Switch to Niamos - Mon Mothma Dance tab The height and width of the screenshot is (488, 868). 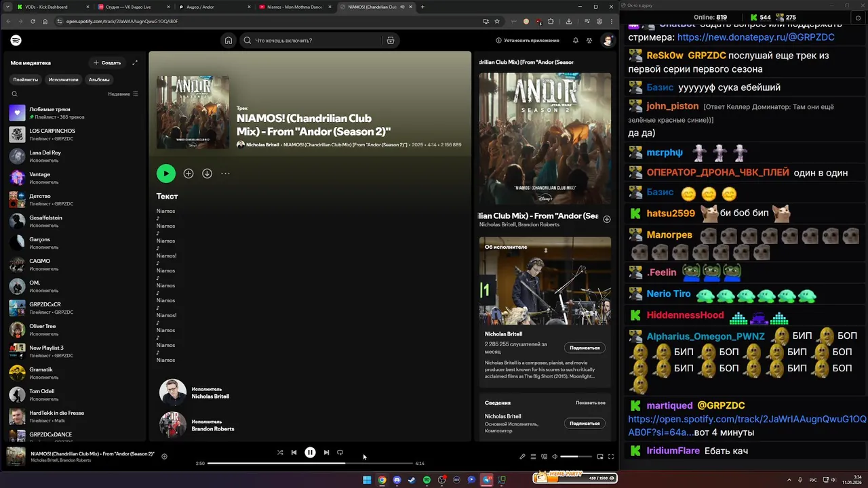(x=294, y=7)
